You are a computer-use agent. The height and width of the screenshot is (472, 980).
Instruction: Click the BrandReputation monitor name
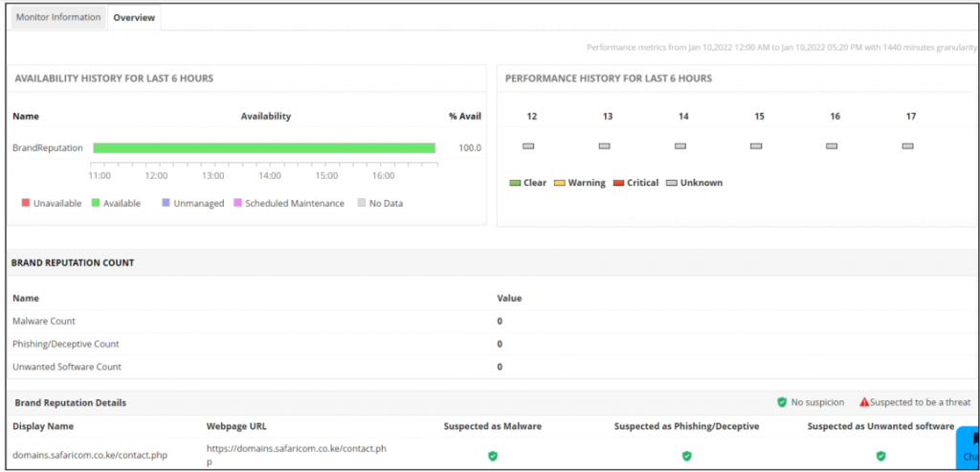[48, 148]
